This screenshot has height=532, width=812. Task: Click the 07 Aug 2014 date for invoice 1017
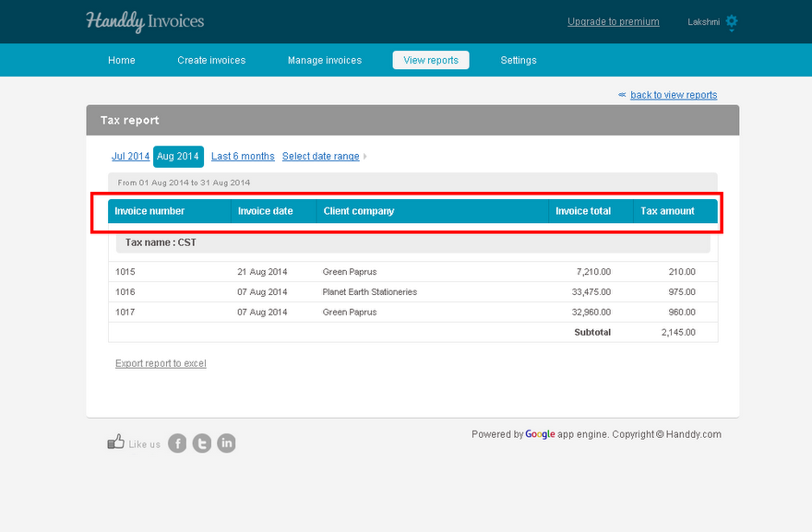(262, 312)
